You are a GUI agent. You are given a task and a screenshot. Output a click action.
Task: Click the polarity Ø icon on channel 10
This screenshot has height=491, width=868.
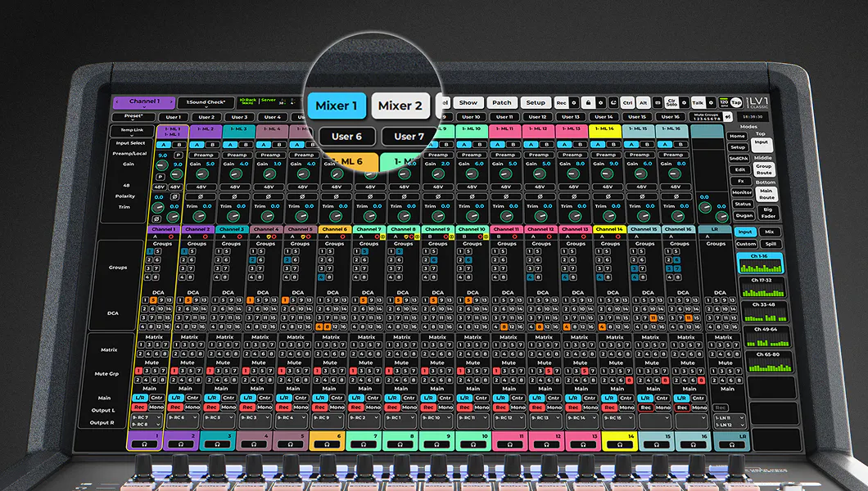[472, 196]
